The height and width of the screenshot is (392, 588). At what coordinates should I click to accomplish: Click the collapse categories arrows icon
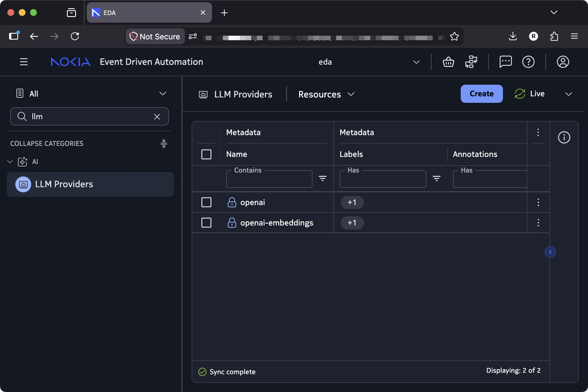tap(164, 144)
